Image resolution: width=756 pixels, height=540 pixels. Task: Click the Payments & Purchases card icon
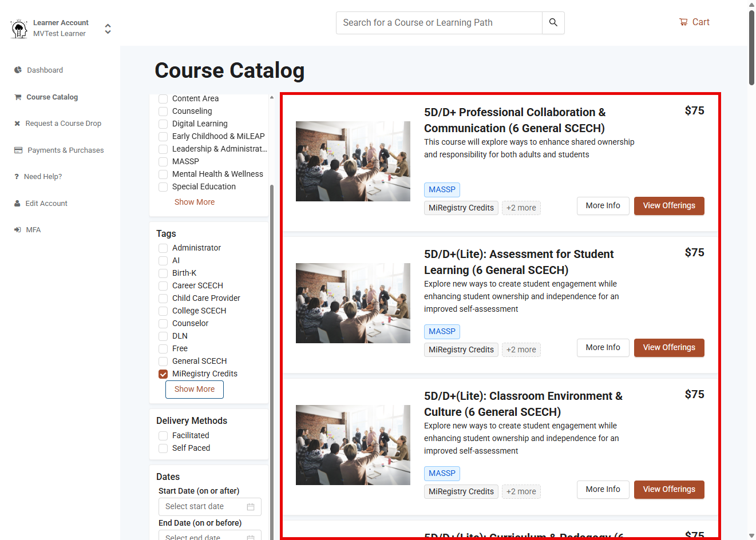pyautogui.click(x=18, y=150)
